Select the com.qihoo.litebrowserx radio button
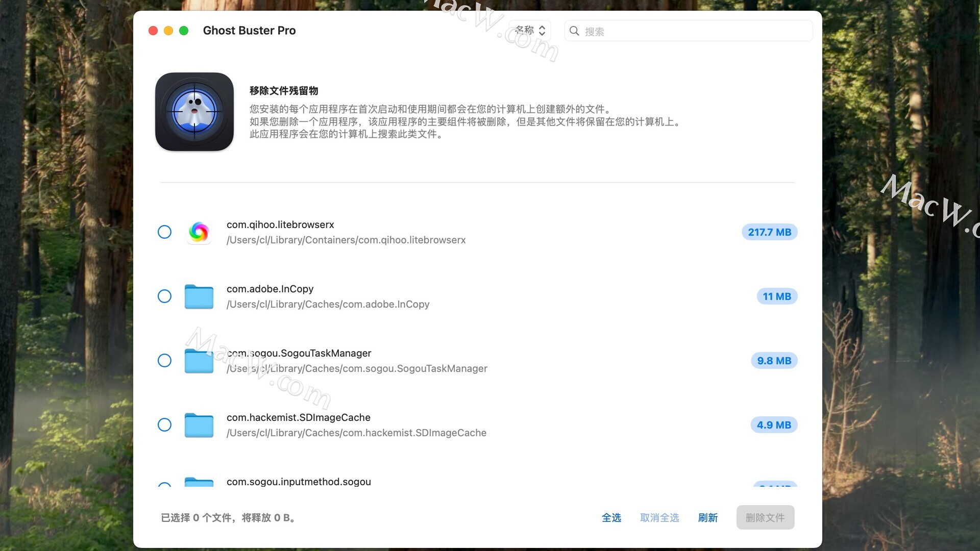The image size is (980, 551). (164, 232)
